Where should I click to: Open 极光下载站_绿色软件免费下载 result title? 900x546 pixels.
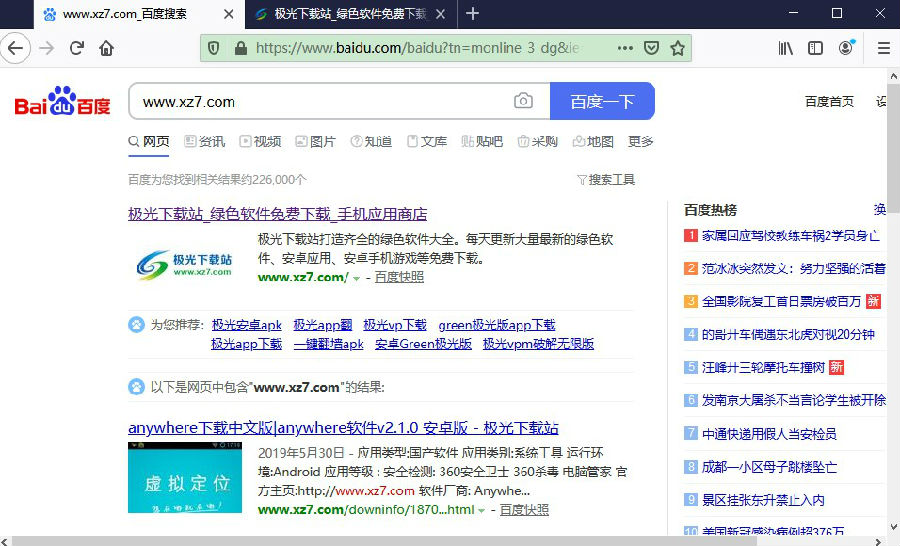(x=277, y=214)
